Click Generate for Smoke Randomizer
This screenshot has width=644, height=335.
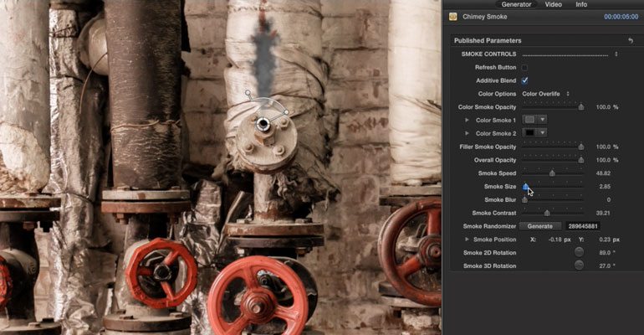539,226
